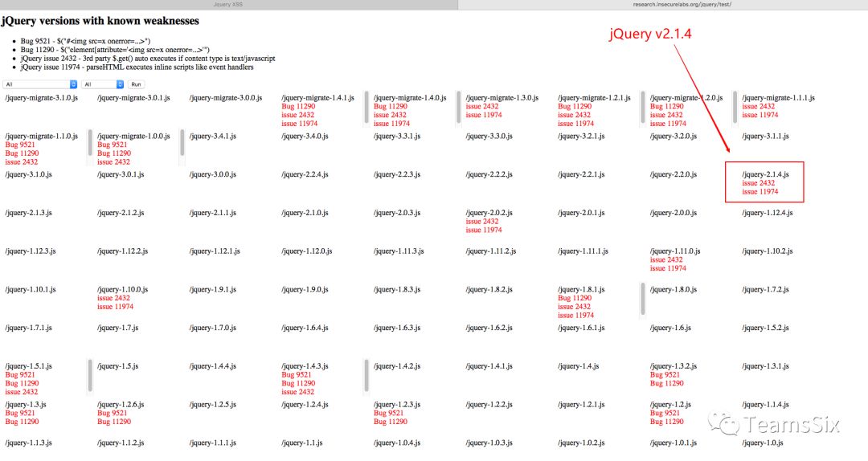Click the '/jquery-1.12.0.js' entry
Viewport: 868px width, 461px height.
(x=307, y=251)
